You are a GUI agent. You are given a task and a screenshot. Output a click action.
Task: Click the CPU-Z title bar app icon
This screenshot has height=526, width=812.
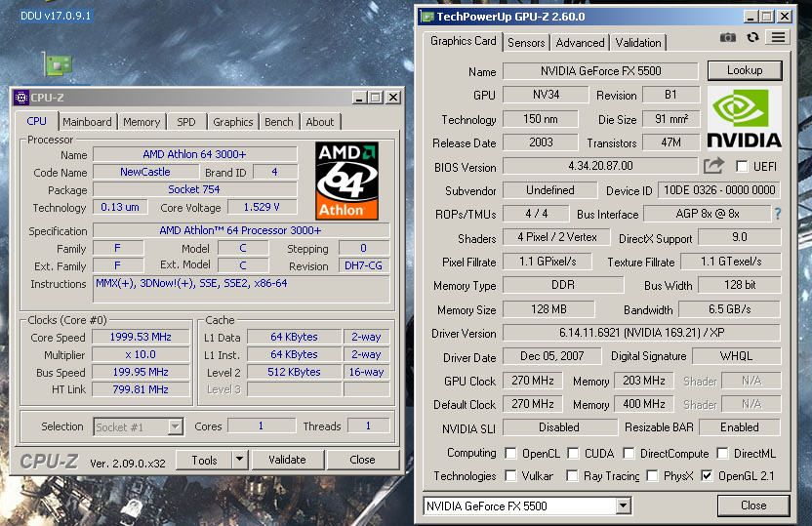(x=21, y=98)
